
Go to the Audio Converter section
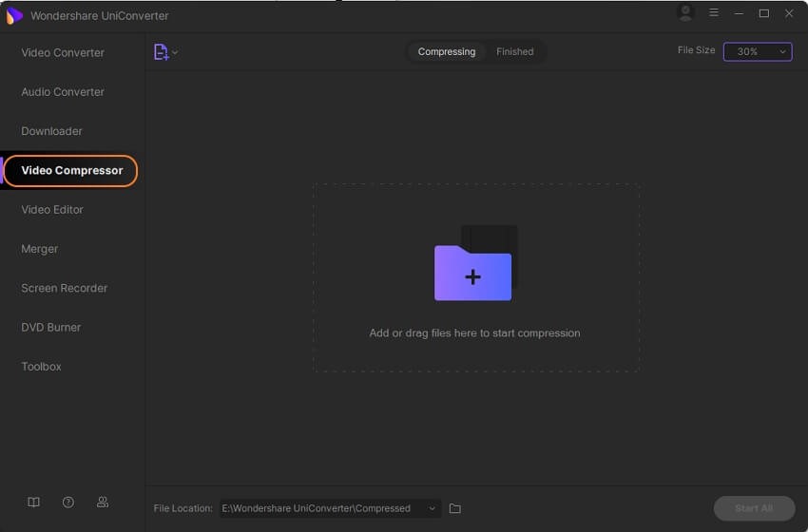tap(63, 92)
